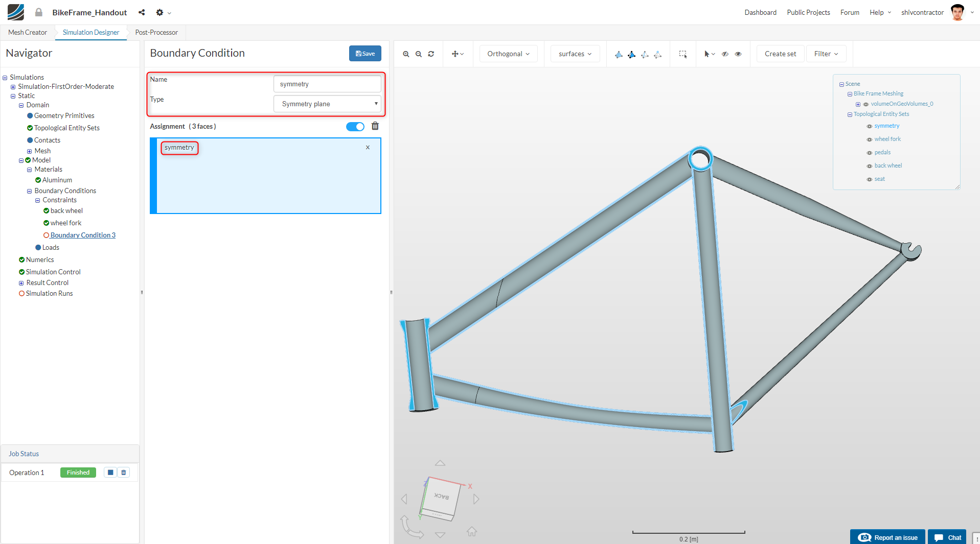The height and width of the screenshot is (544, 980).
Task: Click the orientation cube BACK face
Action: (441, 497)
